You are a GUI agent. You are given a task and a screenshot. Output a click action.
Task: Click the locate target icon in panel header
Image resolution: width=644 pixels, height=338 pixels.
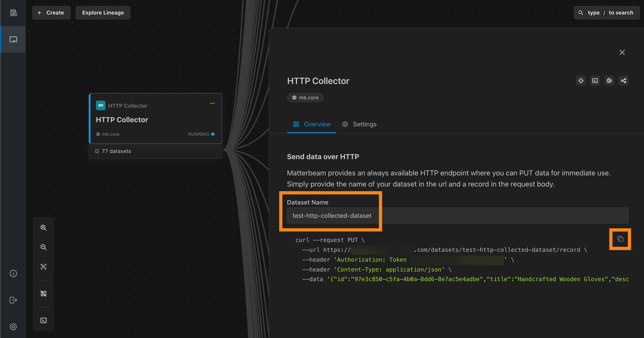[x=581, y=81]
